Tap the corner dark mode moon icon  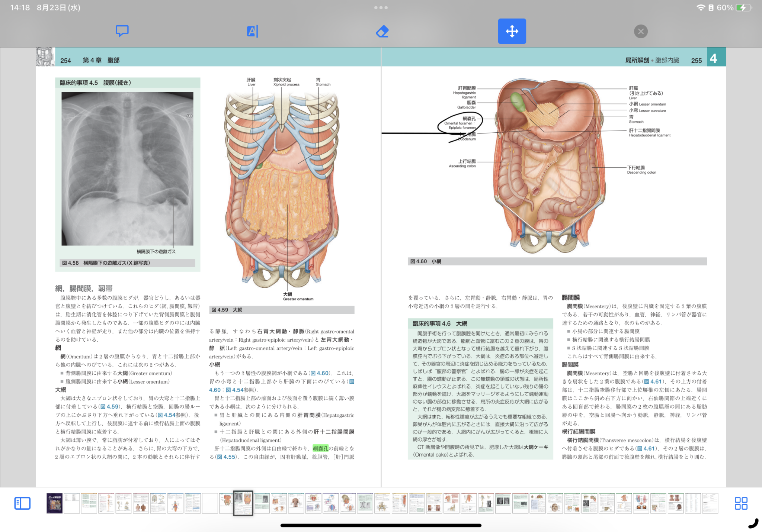753,523
